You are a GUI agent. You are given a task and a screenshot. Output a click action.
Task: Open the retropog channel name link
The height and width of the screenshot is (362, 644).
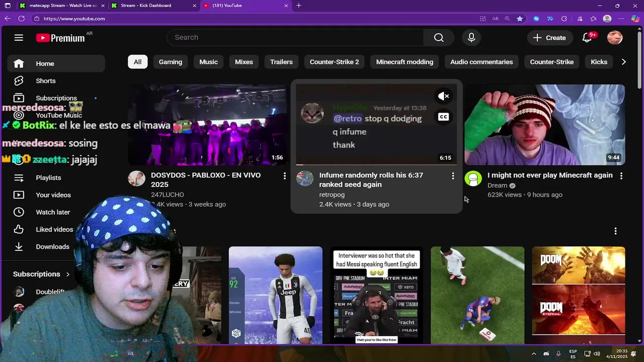click(332, 195)
